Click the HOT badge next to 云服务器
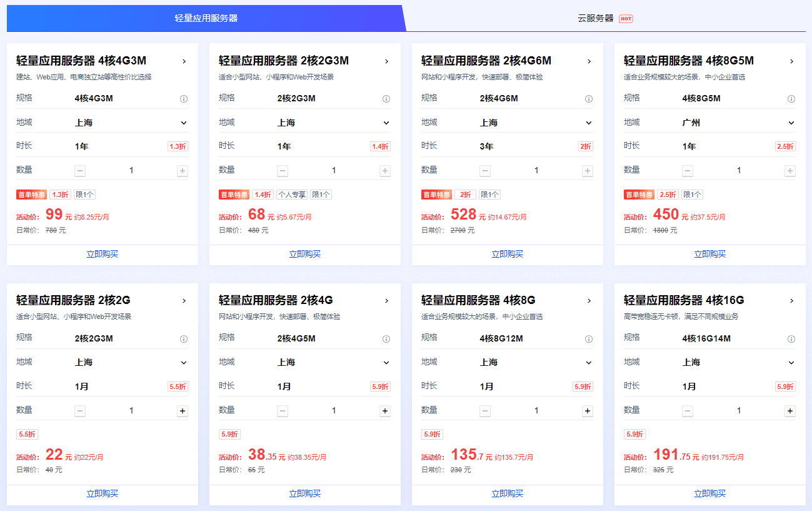 (626, 19)
